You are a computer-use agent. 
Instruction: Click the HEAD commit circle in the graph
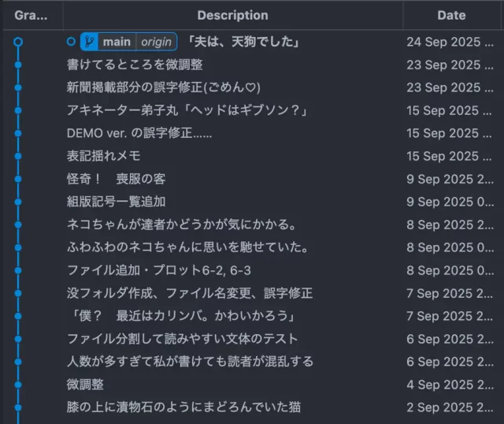coord(18,42)
